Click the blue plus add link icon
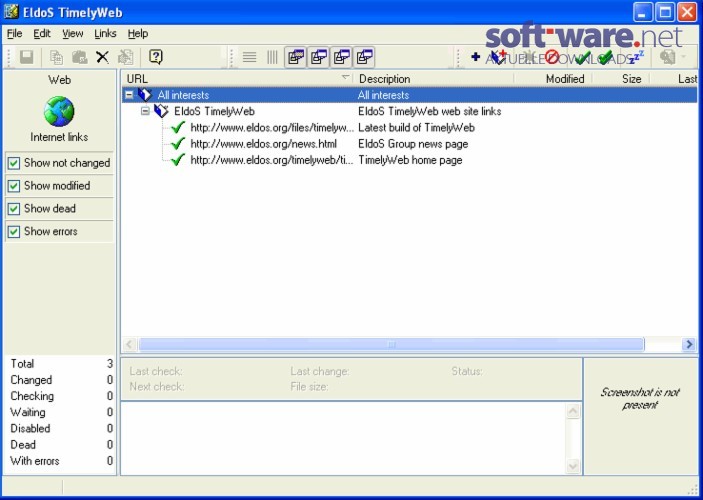 (x=476, y=57)
